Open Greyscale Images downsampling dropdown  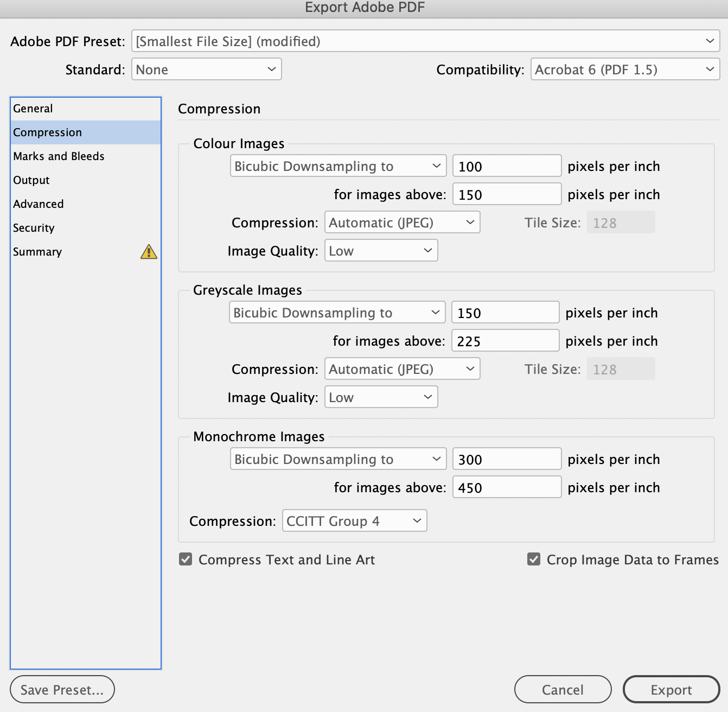click(336, 312)
